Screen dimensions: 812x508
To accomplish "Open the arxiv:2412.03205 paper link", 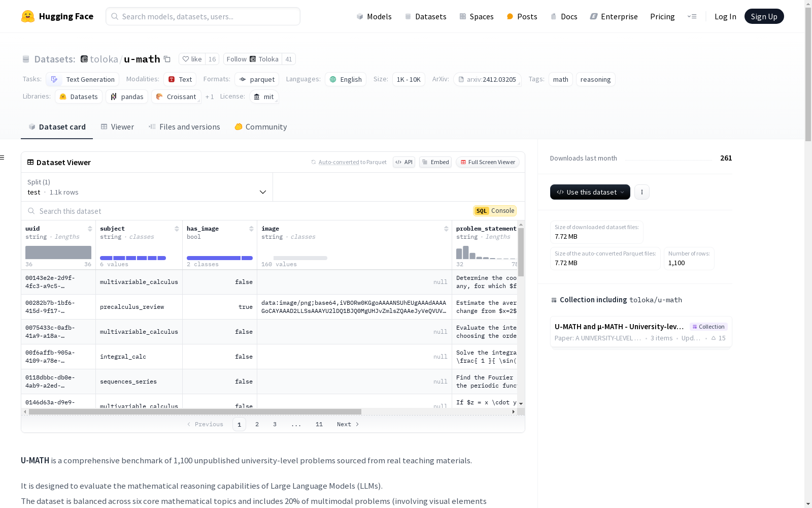I will [487, 79].
